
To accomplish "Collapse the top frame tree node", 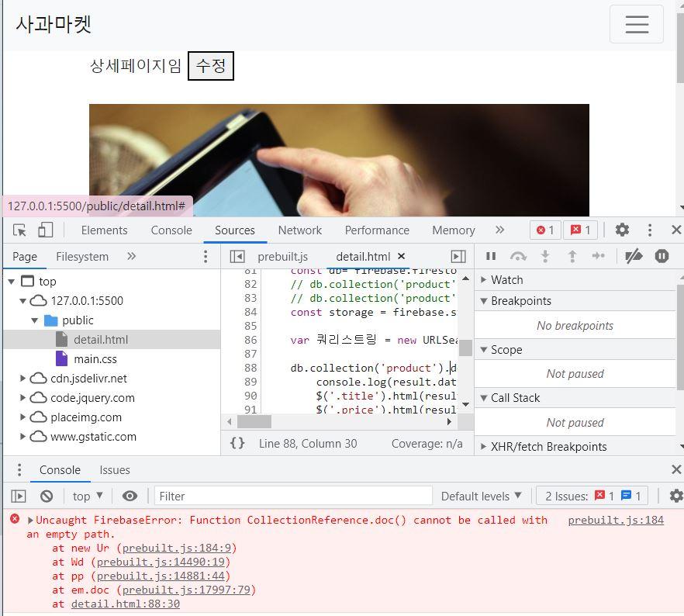I will pos(12,282).
